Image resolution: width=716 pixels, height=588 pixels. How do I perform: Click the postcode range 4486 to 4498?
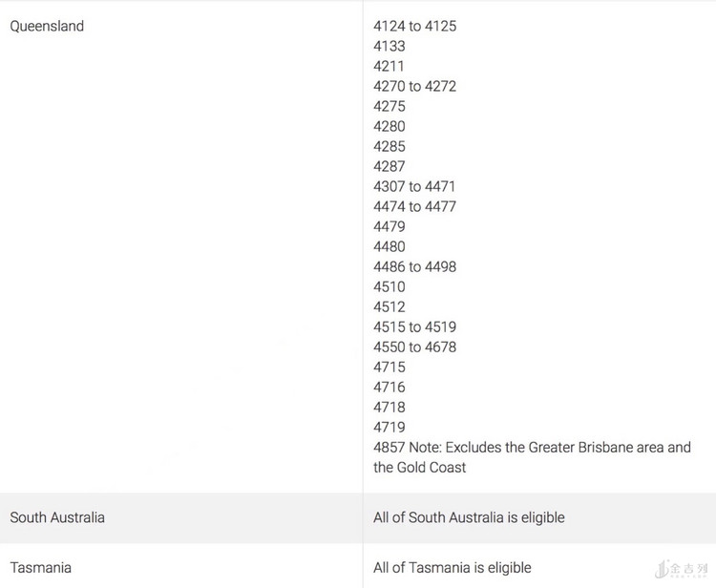click(x=414, y=266)
